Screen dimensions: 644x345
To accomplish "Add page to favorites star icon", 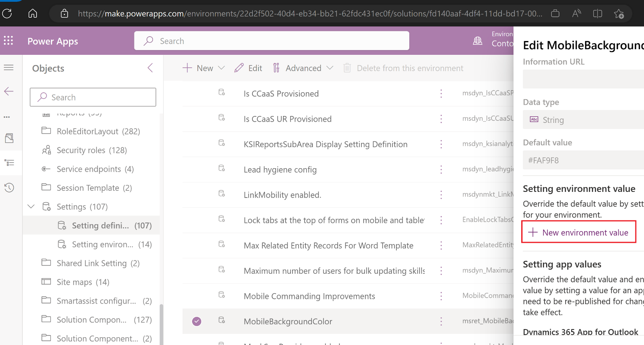I will [619, 14].
